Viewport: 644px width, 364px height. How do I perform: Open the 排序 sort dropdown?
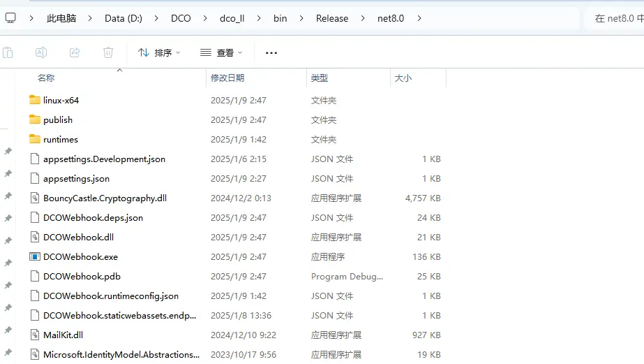(159, 52)
